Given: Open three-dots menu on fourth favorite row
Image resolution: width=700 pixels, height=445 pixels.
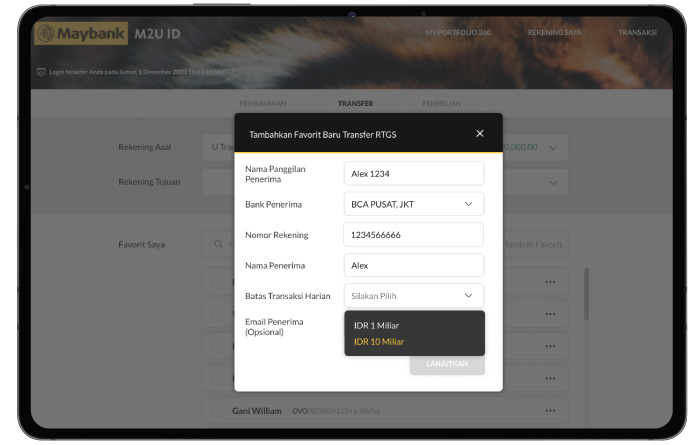Looking at the screenshot, I should [550, 378].
